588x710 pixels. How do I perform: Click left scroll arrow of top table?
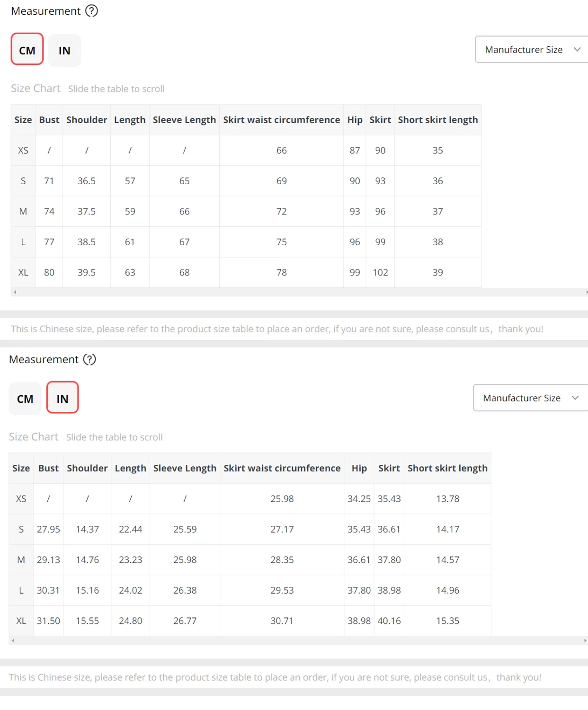pyautogui.click(x=15, y=292)
